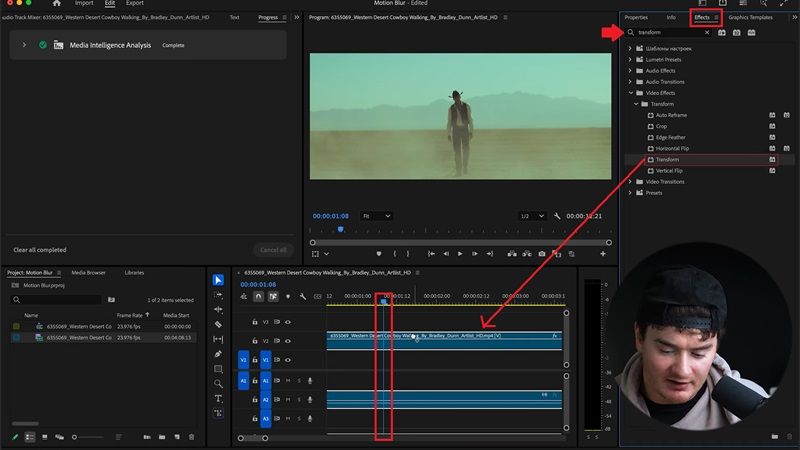Open the Fit zoom level dropdown
Screen dimensions: 800x450
pyautogui.click(x=377, y=216)
